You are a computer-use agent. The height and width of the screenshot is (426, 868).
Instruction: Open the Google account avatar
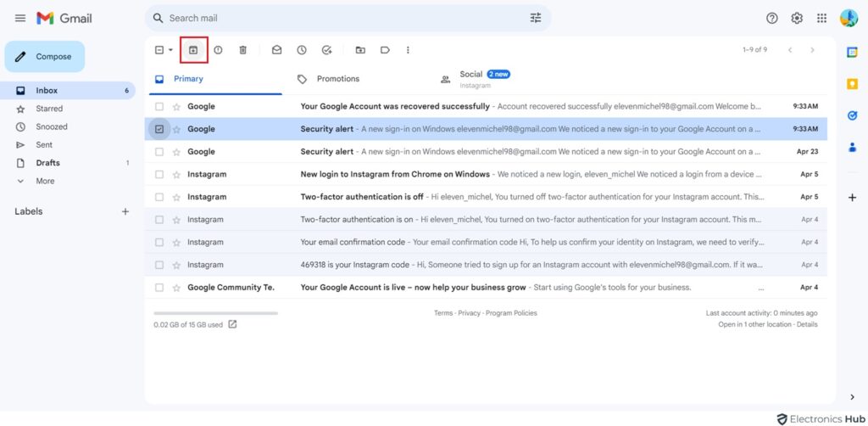(849, 19)
